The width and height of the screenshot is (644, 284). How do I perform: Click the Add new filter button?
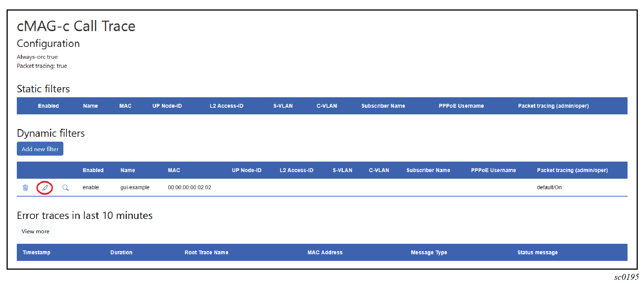[x=40, y=149]
